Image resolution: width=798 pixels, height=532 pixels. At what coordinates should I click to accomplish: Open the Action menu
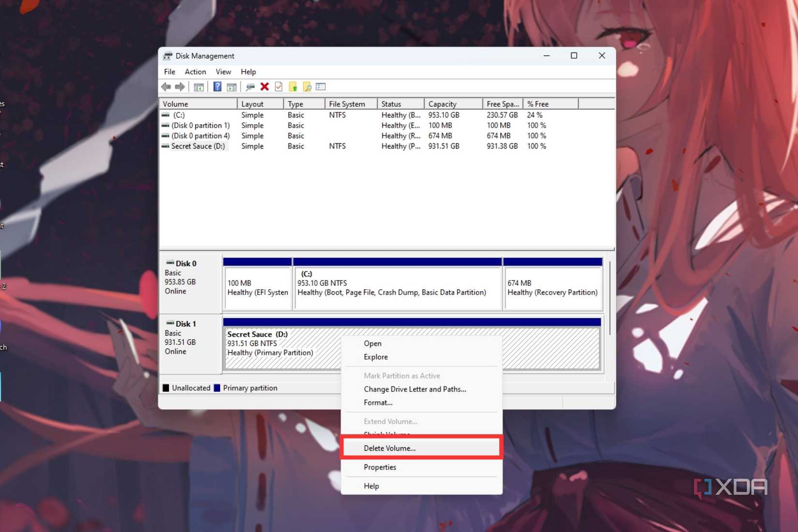click(x=195, y=72)
